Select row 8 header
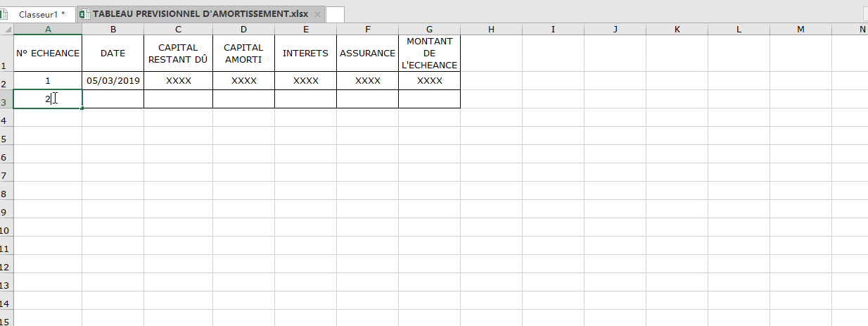Image resolution: width=868 pixels, height=326 pixels. click(x=6, y=194)
